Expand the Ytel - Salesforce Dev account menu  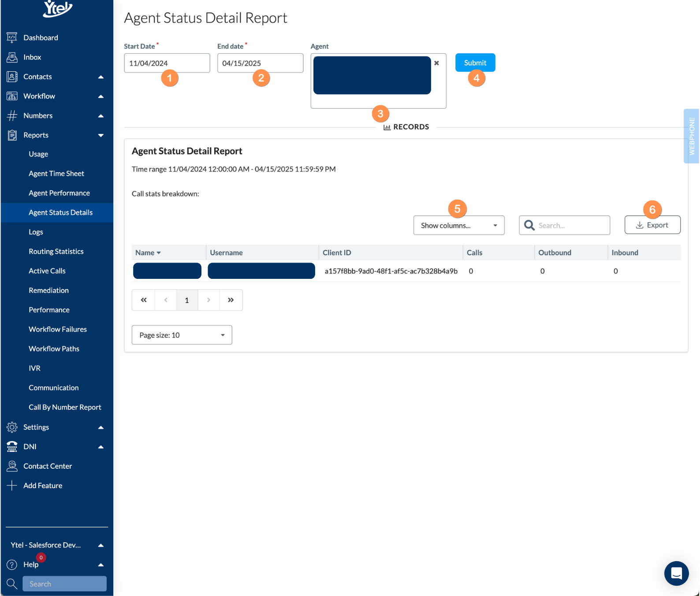coord(101,545)
